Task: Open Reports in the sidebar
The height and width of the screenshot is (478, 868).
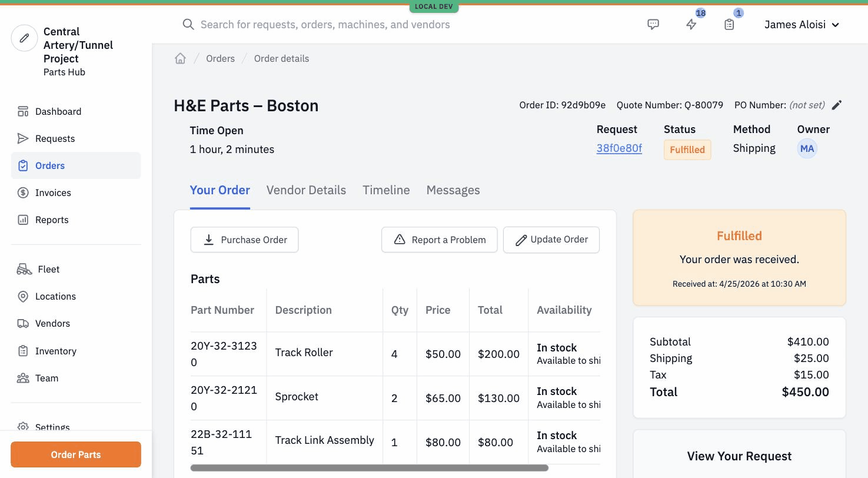Action: tap(76, 220)
